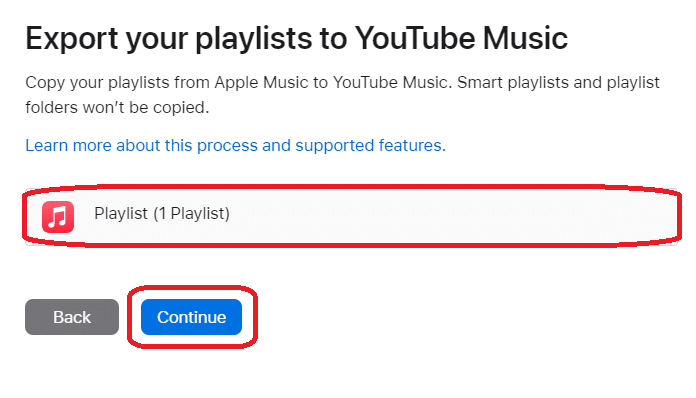Proceed with the export via Continue
The width and height of the screenshot is (696, 398).
[x=191, y=317]
